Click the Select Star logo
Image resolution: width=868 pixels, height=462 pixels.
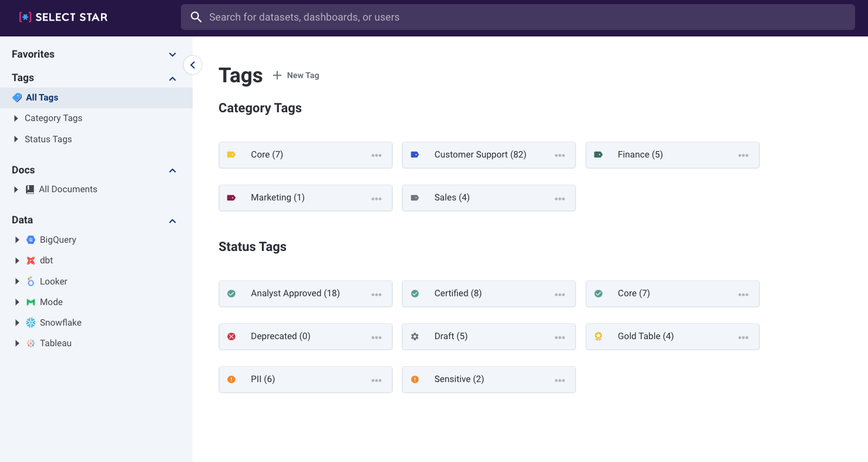tap(63, 17)
